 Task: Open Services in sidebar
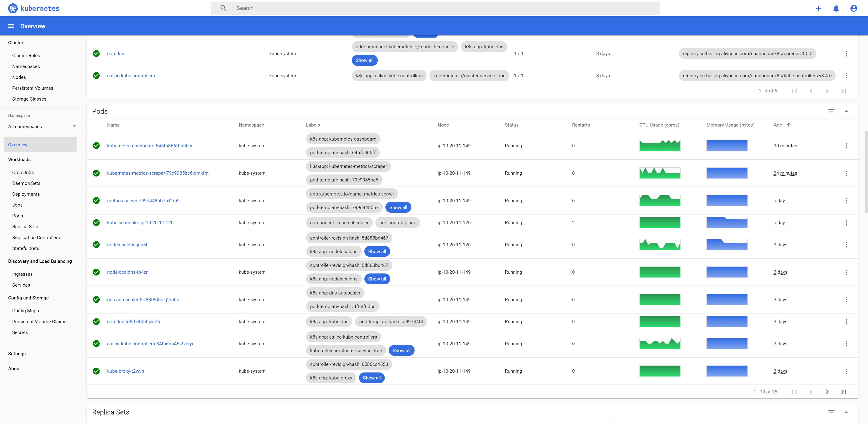21,285
